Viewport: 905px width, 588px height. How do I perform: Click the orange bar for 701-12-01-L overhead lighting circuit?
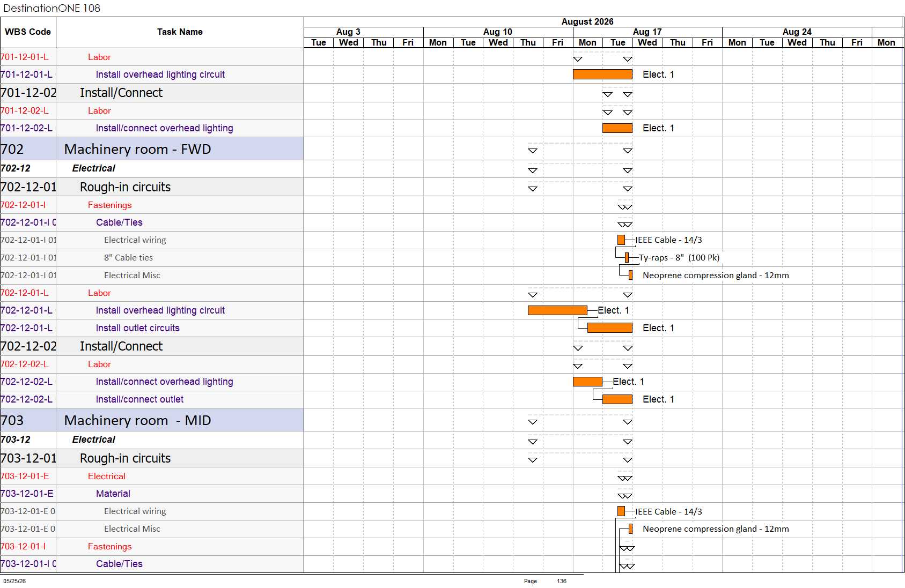tap(602, 75)
